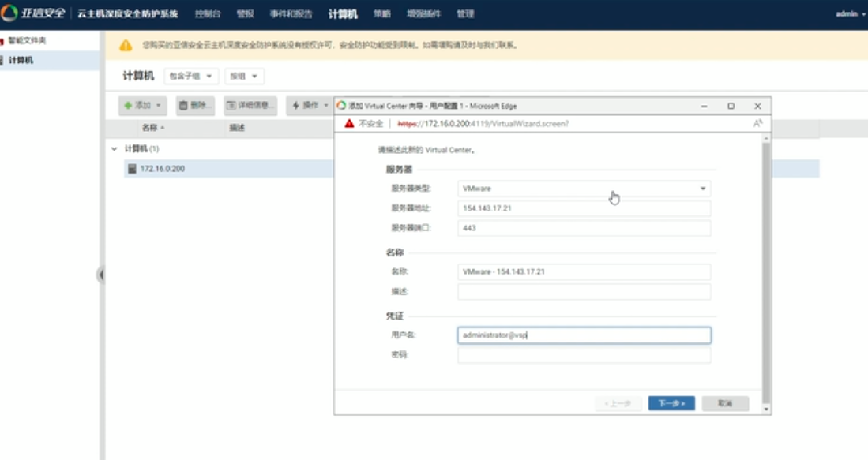
Task: Sort by the 名称 column header
Action: 152,128
